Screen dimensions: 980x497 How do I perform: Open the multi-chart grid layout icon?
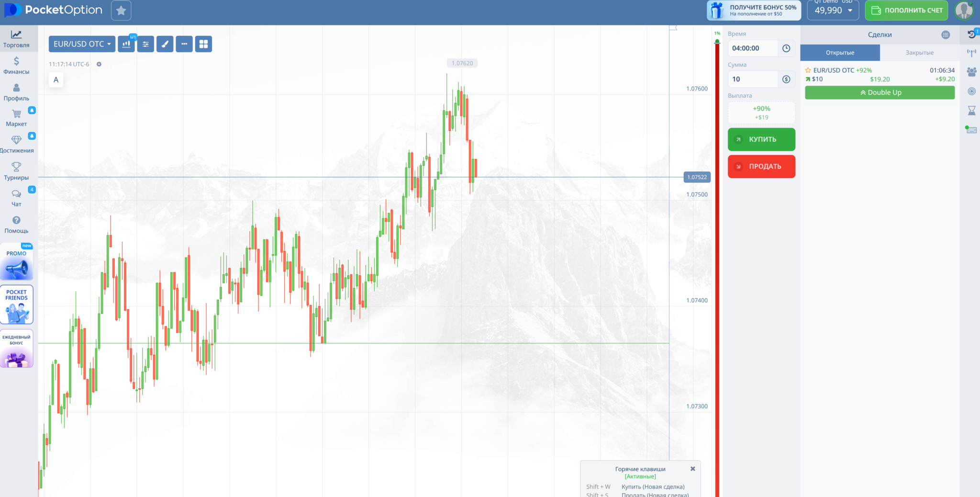point(203,44)
